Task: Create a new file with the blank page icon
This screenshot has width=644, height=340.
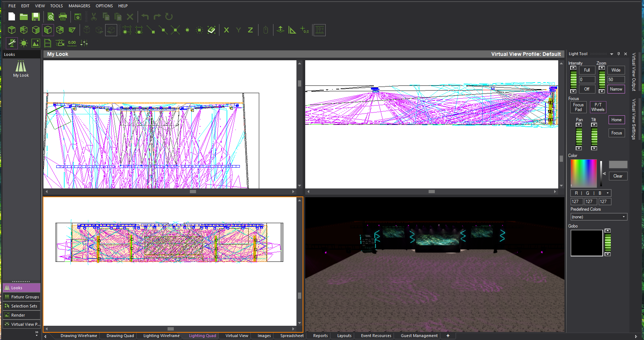Action: (x=12, y=17)
